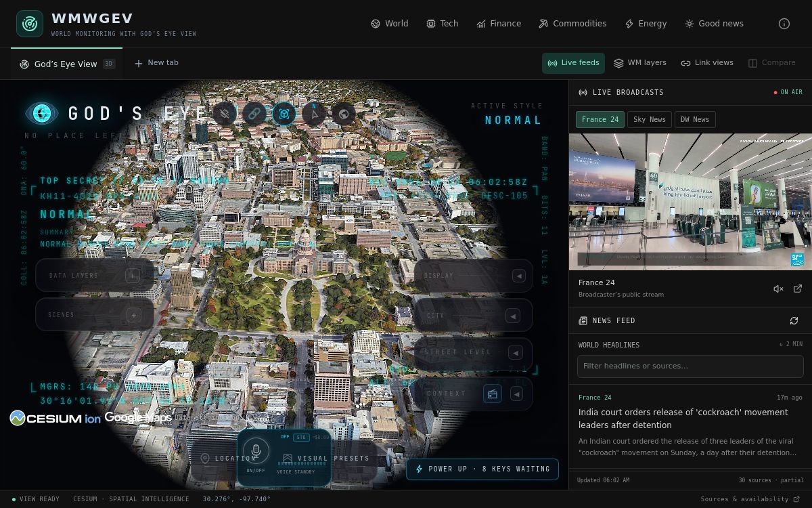812x508 pixels.
Task: Click the Filter headlines or sources field
Action: [690, 366]
